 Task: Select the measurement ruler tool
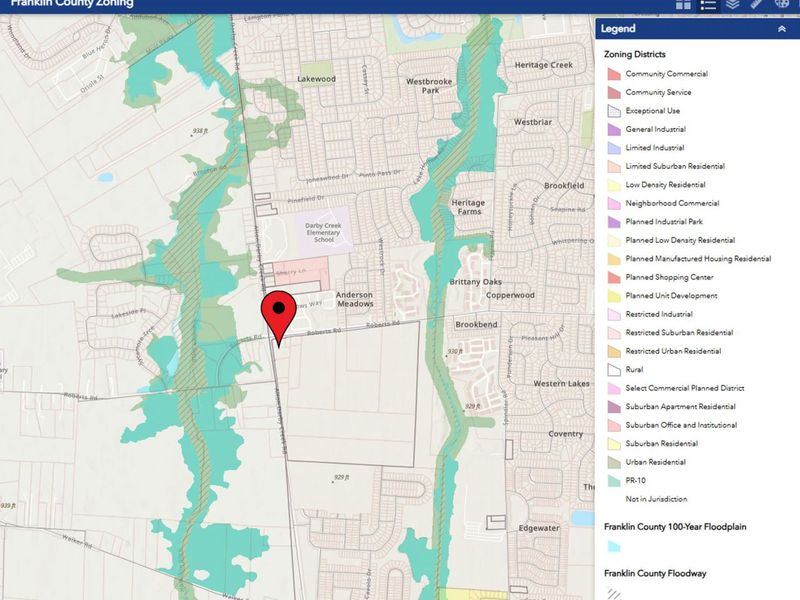coord(757,5)
